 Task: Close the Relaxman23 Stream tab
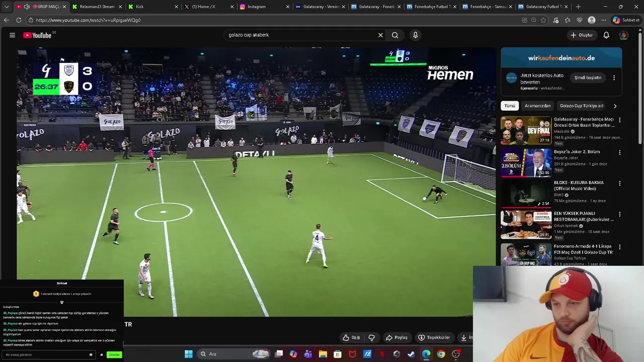tap(121, 7)
